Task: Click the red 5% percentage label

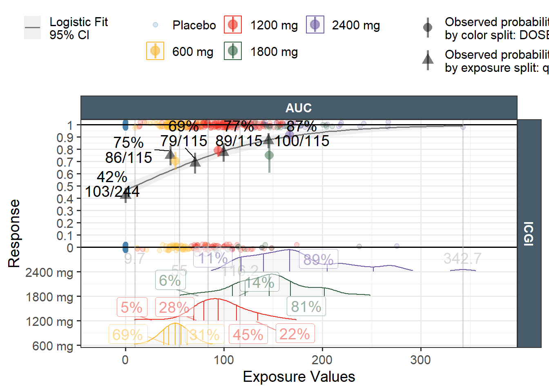Action: (x=132, y=307)
